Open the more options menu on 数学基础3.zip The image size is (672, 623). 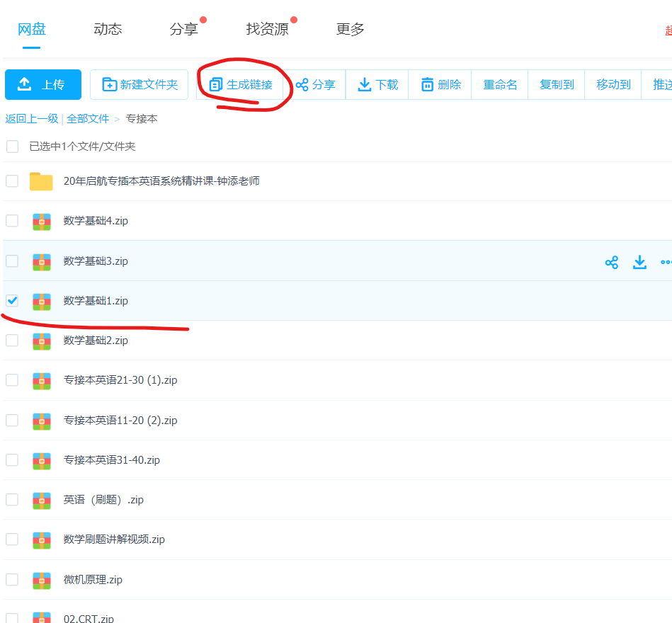pos(666,262)
